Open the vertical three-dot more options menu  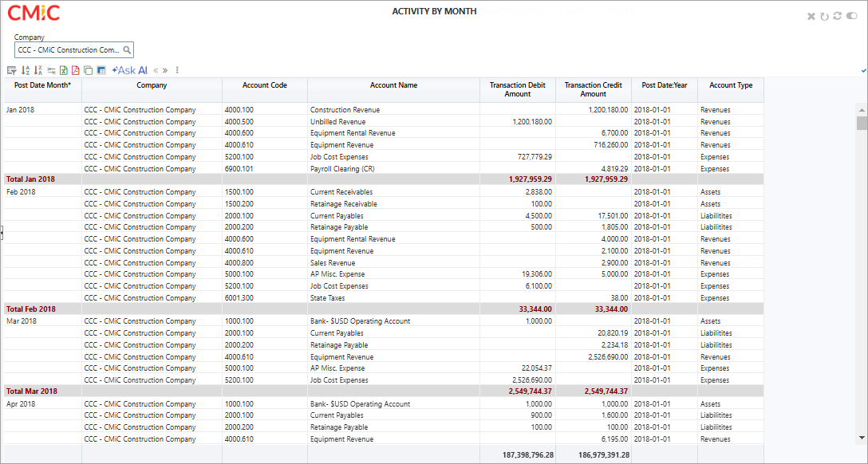tap(177, 70)
